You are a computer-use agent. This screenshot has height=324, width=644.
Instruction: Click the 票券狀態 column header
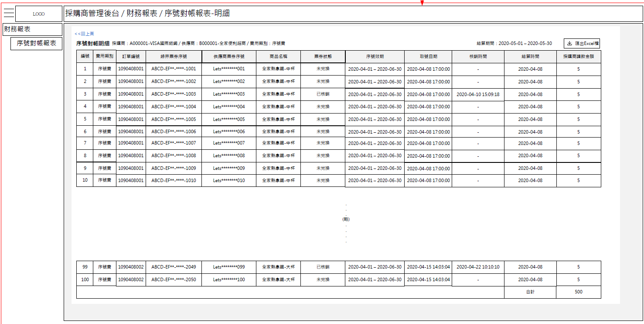(323, 56)
